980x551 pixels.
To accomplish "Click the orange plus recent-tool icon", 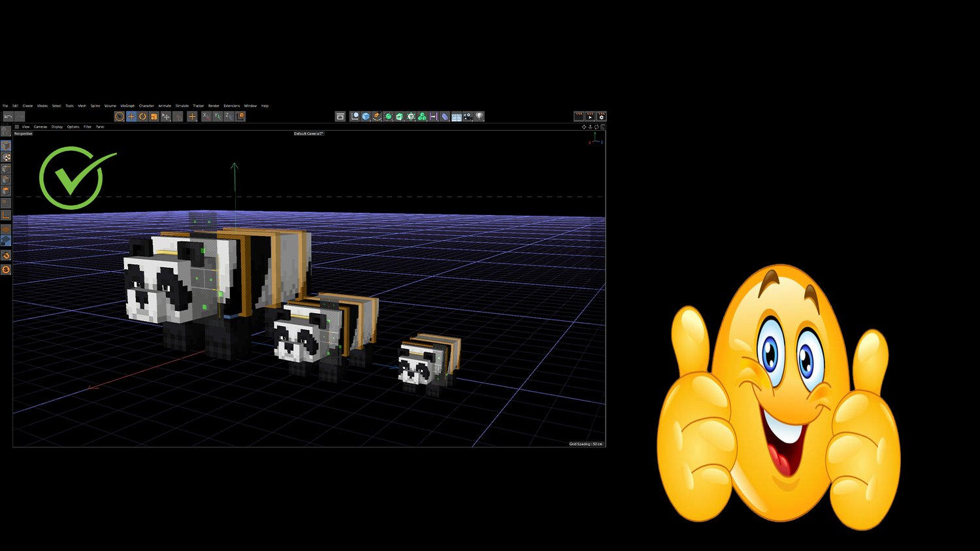I will 192,116.
